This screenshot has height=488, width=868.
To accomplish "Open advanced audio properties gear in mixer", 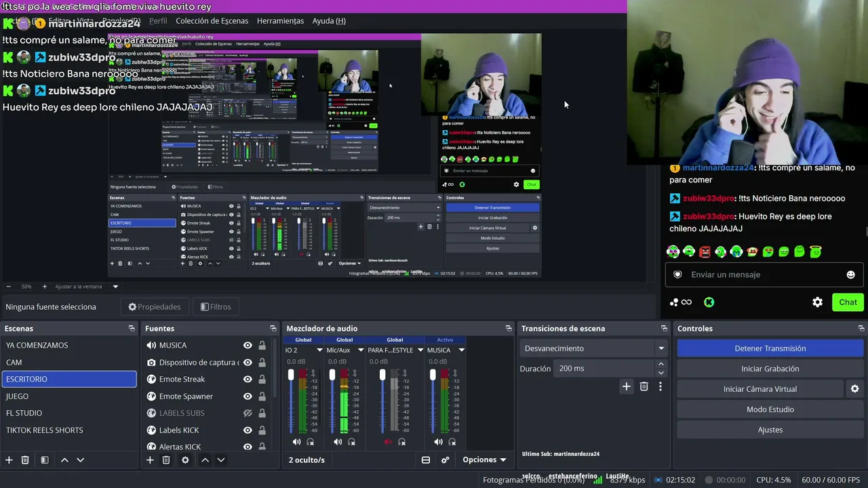I will [x=446, y=460].
